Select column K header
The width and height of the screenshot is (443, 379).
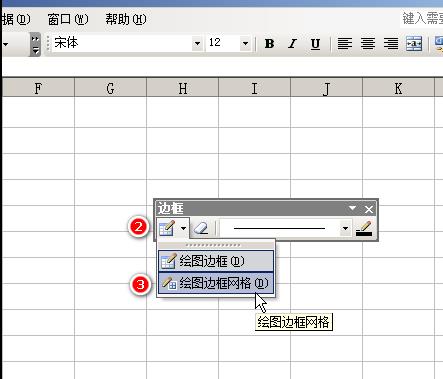click(398, 88)
